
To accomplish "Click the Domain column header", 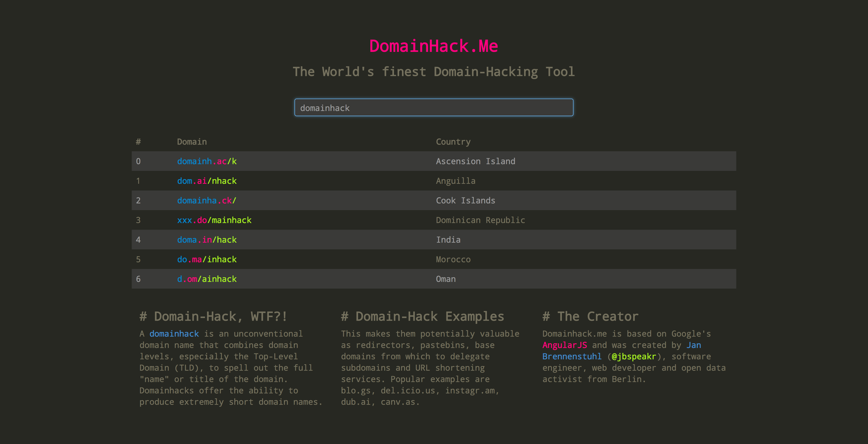I will (x=192, y=142).
